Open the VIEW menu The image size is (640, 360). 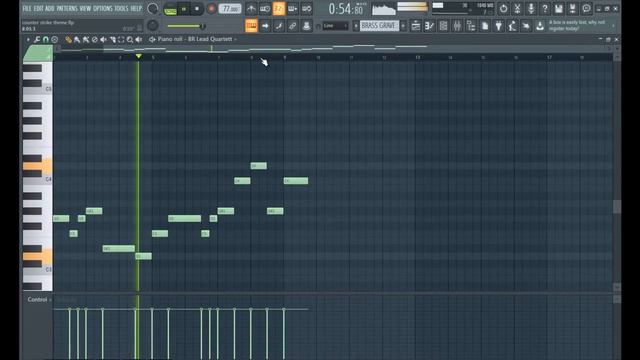(85, 8)
